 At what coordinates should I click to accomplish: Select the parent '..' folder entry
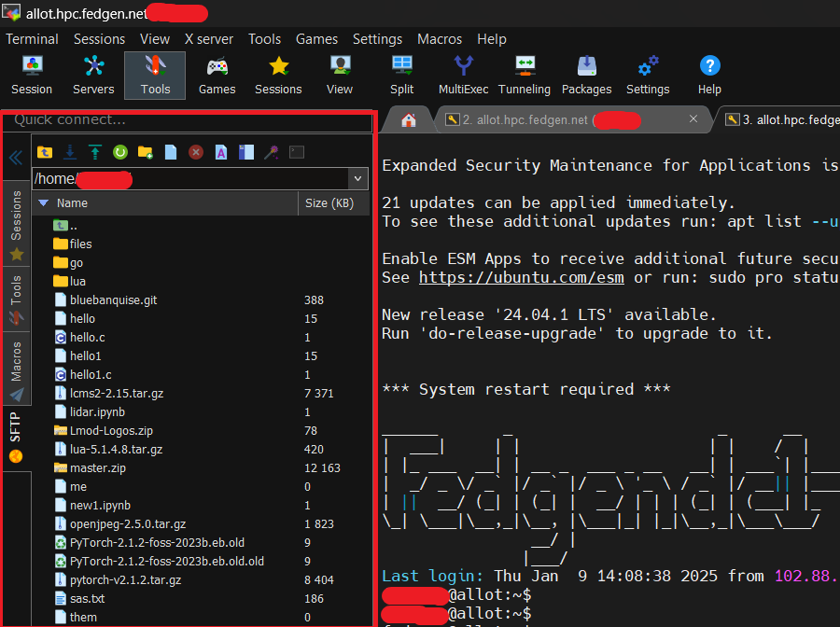(x=64, y=226)
